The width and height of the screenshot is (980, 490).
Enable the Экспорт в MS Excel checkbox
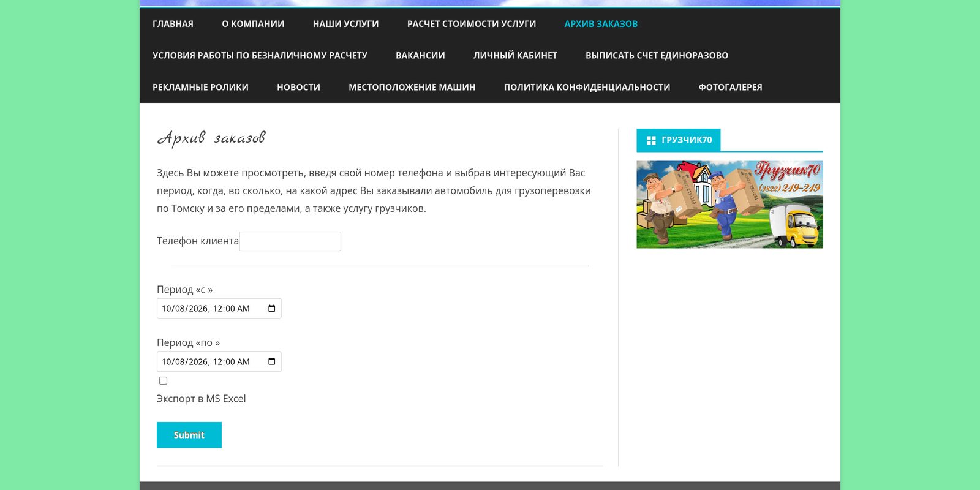click(163, 381)
